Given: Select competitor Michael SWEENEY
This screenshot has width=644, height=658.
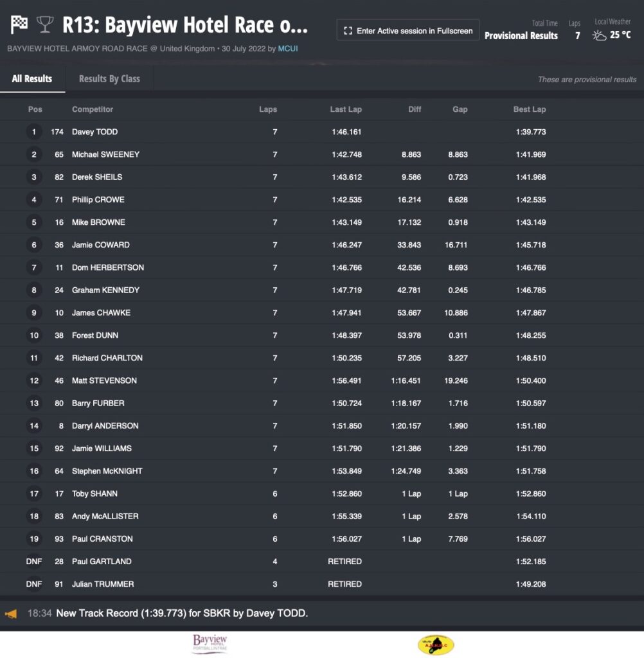Looking at the screenshot, I should pyautogui.click(x=105, y=154).
